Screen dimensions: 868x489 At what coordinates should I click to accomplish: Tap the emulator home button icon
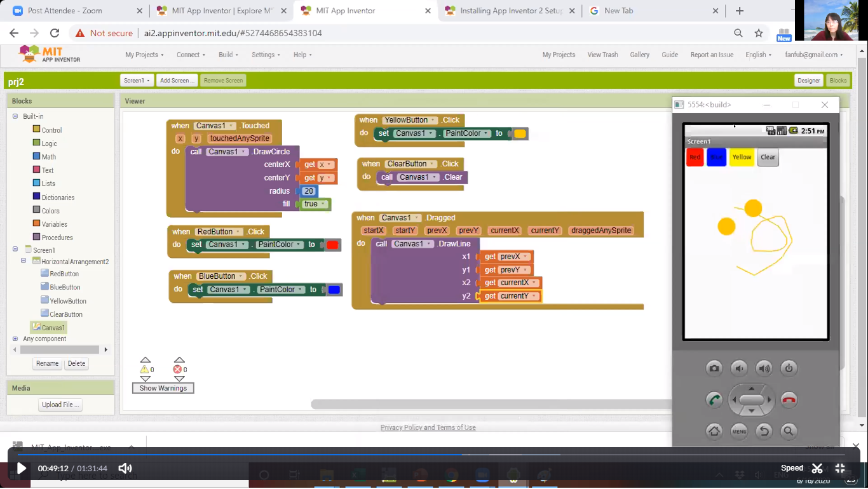pos(714,431)
